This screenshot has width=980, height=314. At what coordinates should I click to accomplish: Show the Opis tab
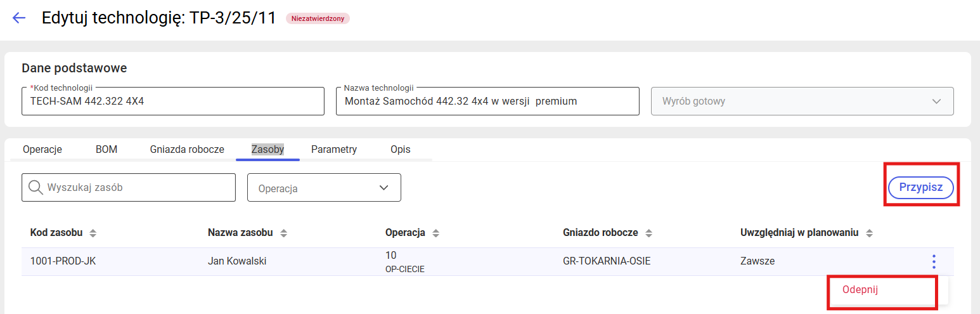(401, 150)
